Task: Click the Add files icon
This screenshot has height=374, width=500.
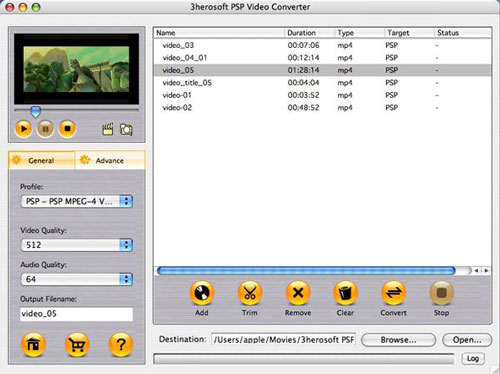Action: click(x=202, y=293)
